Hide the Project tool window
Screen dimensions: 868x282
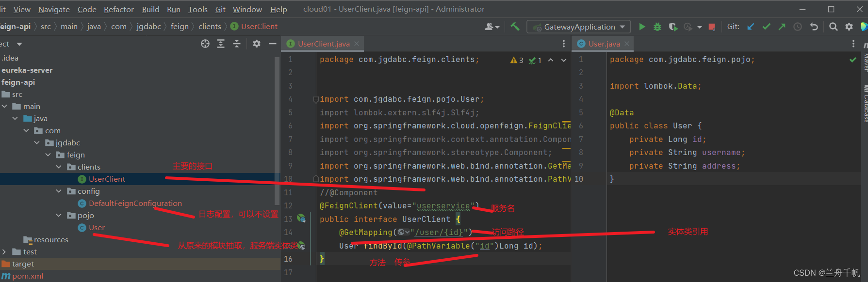pyautogui.click(x=273, y=44)
